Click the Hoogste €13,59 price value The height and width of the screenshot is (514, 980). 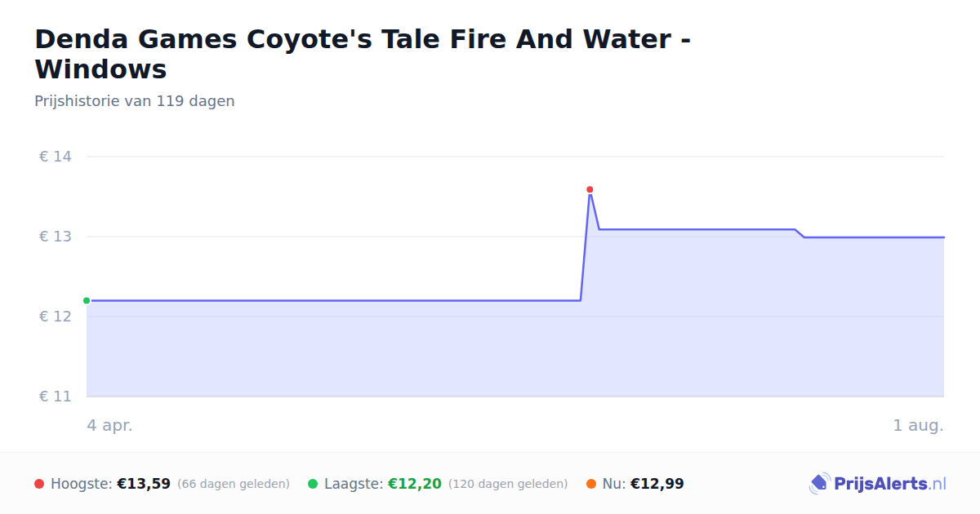(144, 484)
